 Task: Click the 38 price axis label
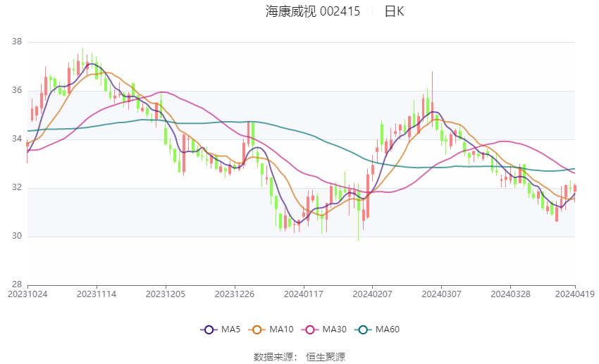[17, 42]
